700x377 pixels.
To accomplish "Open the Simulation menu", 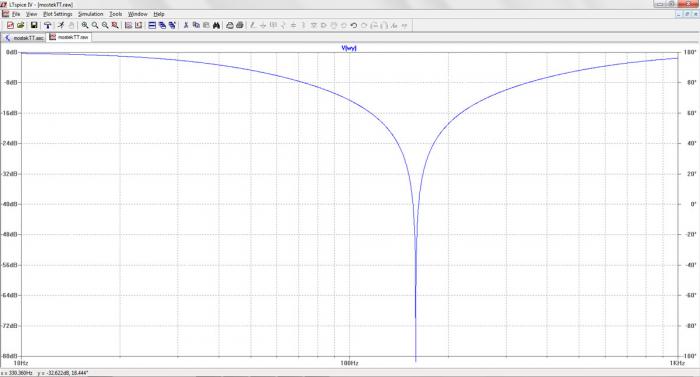I will [x=91, y=14].
